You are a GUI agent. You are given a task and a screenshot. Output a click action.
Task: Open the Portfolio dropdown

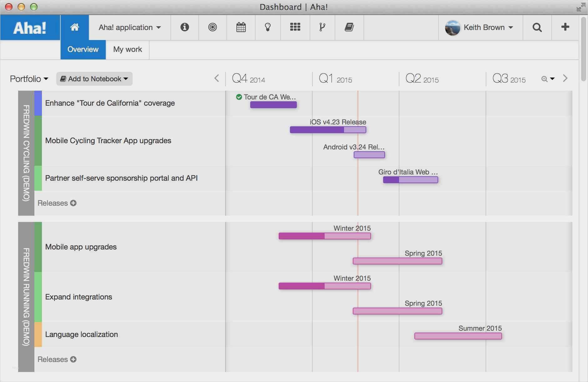(29, 79)
